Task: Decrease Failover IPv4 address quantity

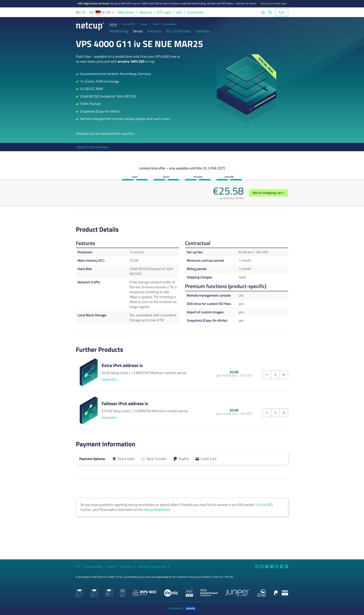Action: pos(267,413)
